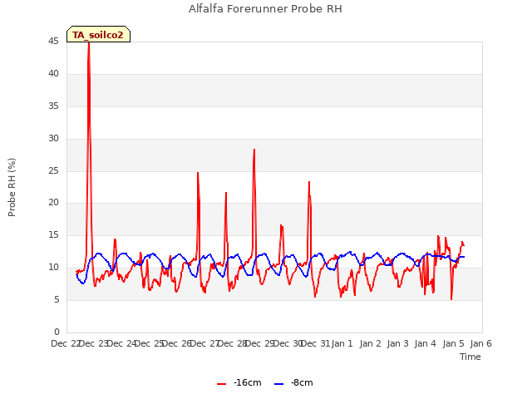Click the chart title Alfalfa Forerunner Probe RH
The width and height of the screenshot is (532, 399).
pos(265,8)
